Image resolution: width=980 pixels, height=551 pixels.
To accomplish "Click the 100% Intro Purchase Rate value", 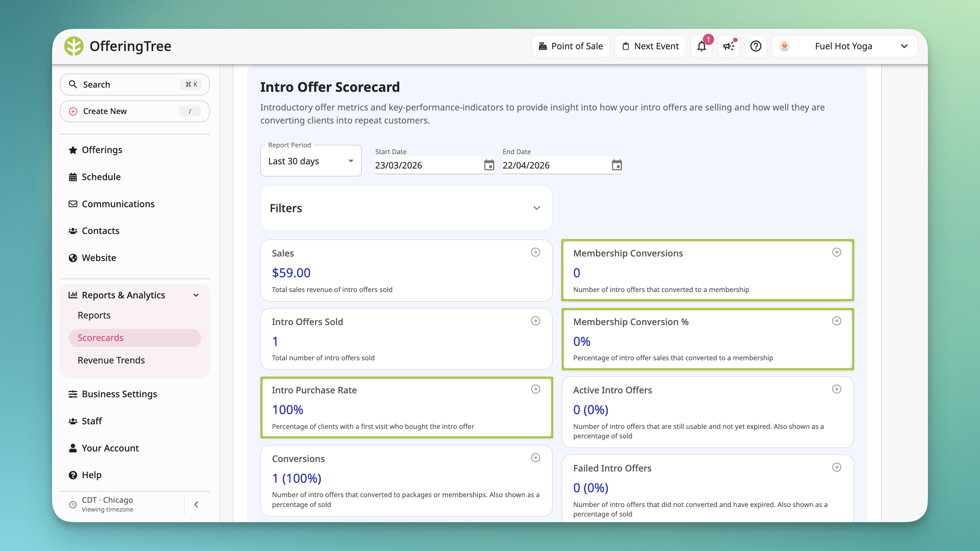I will pos(288,410).
